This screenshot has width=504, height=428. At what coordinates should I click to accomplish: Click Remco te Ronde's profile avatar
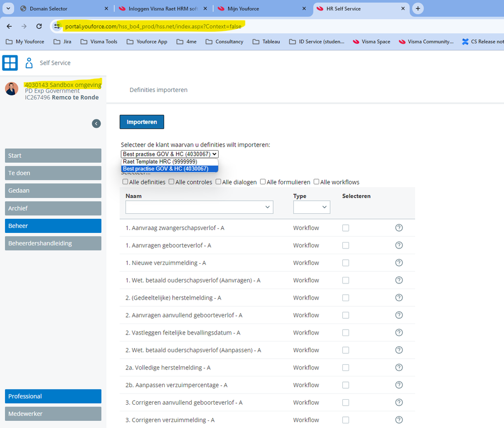click(x=12, y=89)
